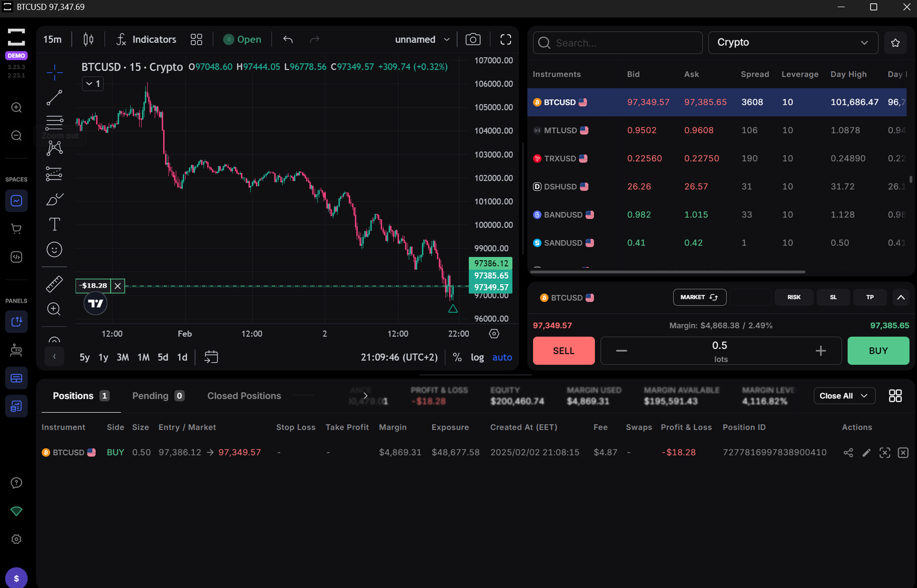
Task: Toggle auto scale on the chart
Action: coord(502,358)
